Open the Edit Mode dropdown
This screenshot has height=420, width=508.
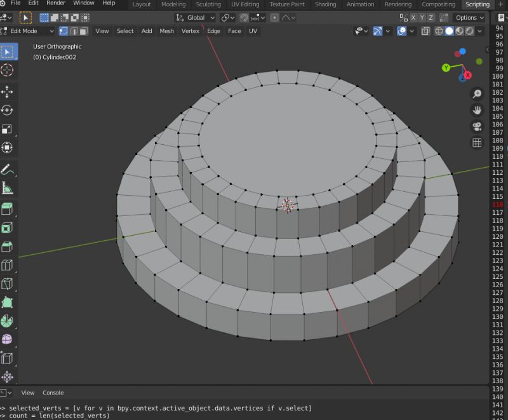(28, 30)
